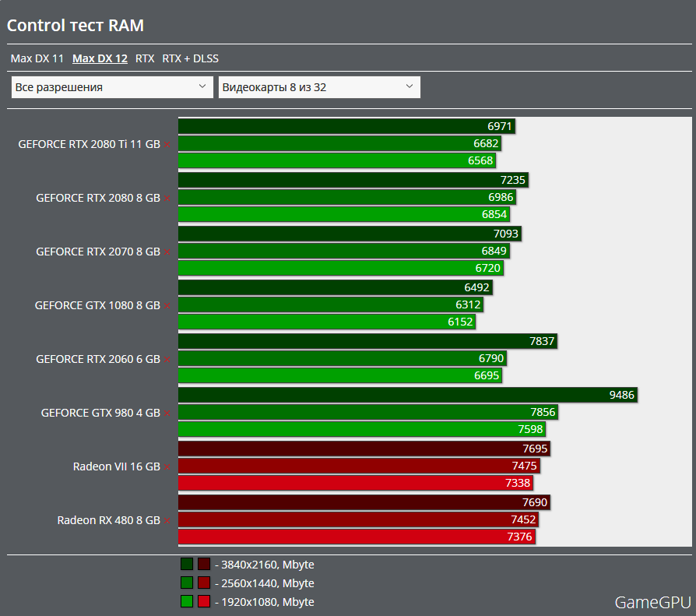Viewport: 696px width, 616px height.
Task: Click the 7475 bar for Radeon VII
Action: (x=359, y=466)
